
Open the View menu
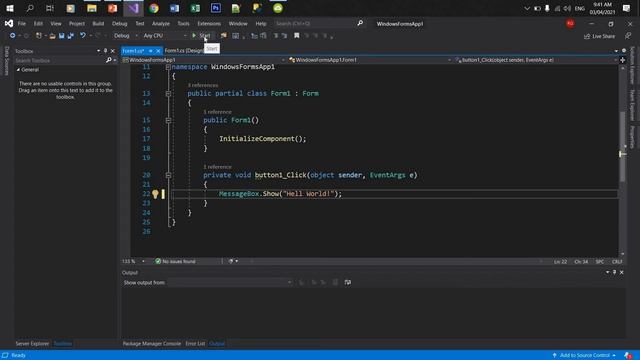[56, 24]
